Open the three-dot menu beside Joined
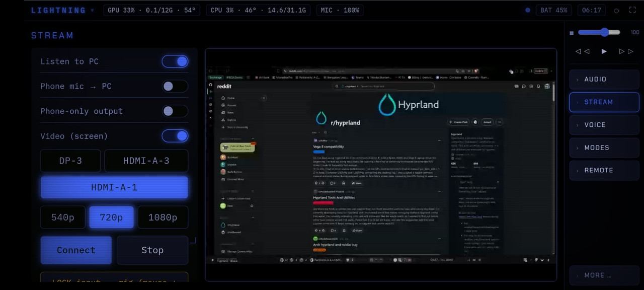The width and height of the screenshot is (644, 290). coord(499,122)
